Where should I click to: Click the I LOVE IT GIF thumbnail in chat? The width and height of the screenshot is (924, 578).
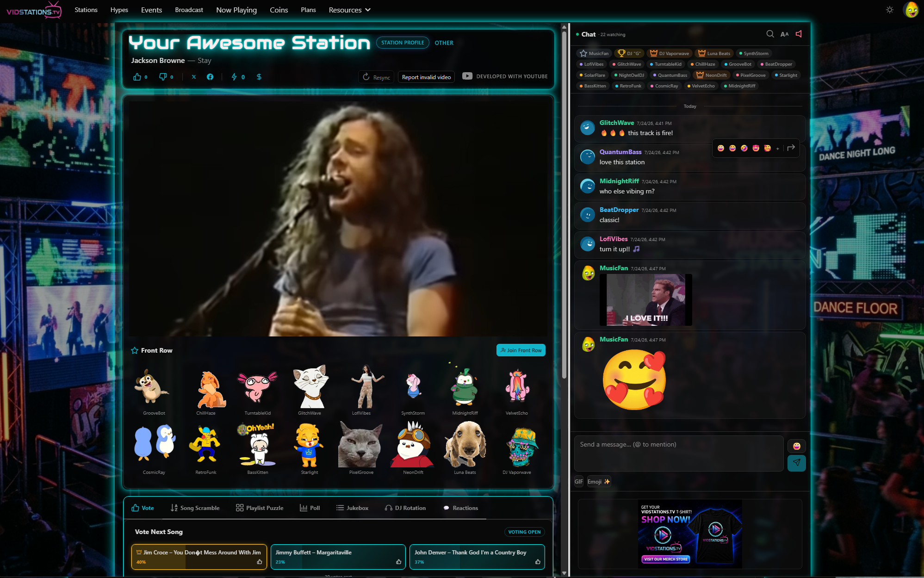(645, 300)
